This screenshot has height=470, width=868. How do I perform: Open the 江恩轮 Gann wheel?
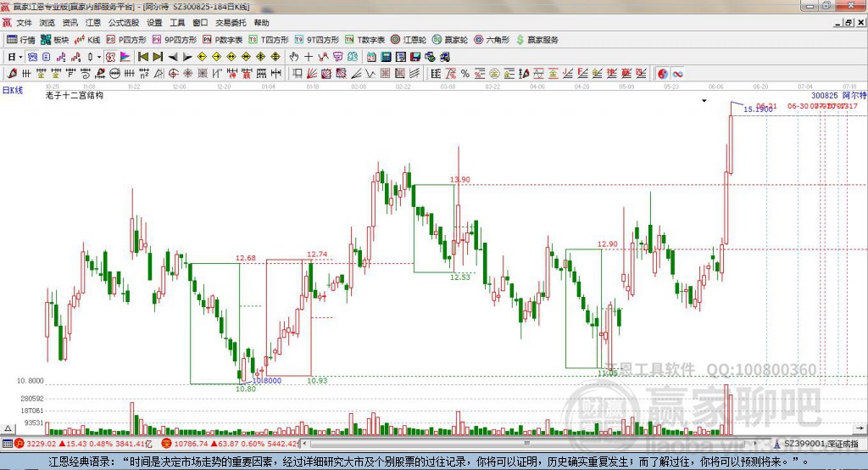409,39
